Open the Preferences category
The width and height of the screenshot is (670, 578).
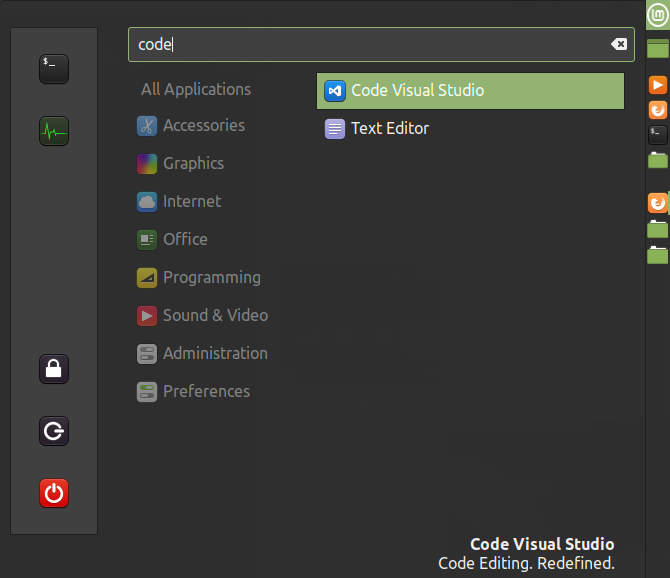point(194,392)
